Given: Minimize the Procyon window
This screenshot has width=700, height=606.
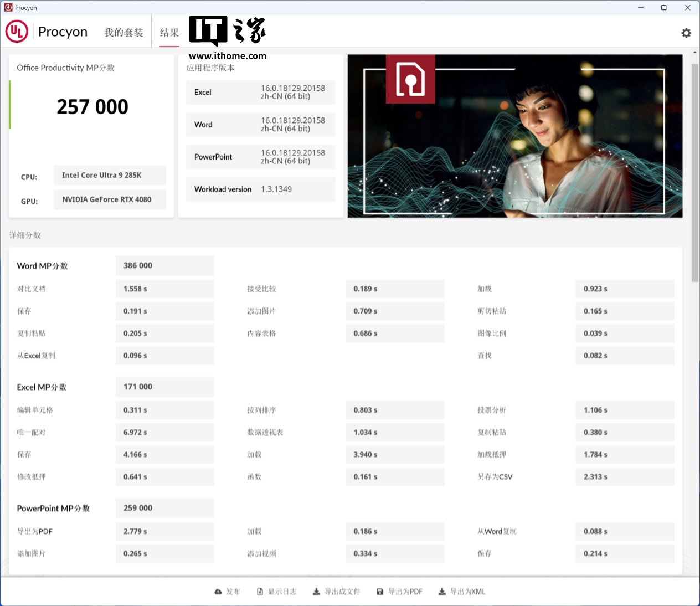Looking at the screenshot, I should 641,8.
